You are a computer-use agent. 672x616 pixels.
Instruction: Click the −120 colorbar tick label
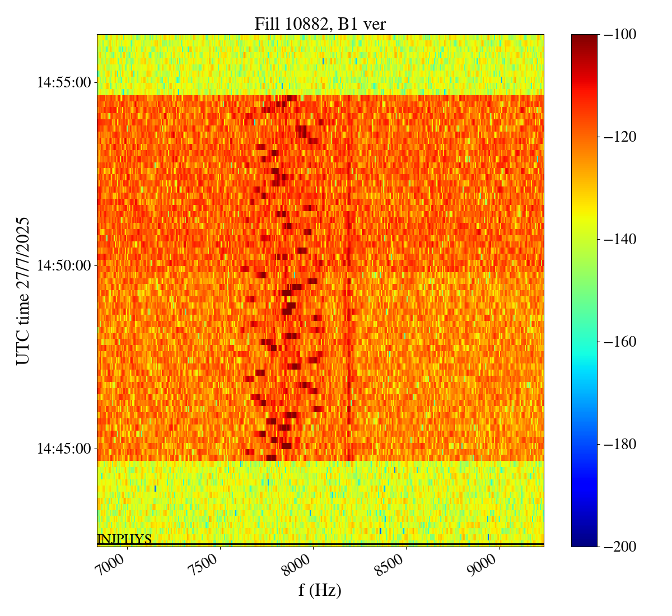tap(620, 137)
